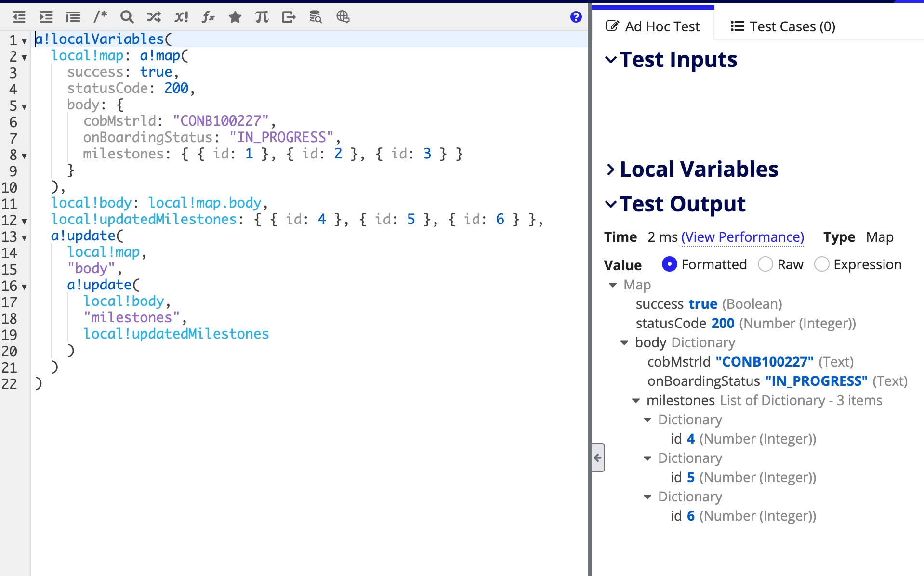Click the shuffle arrows toolbar icon

154,17
